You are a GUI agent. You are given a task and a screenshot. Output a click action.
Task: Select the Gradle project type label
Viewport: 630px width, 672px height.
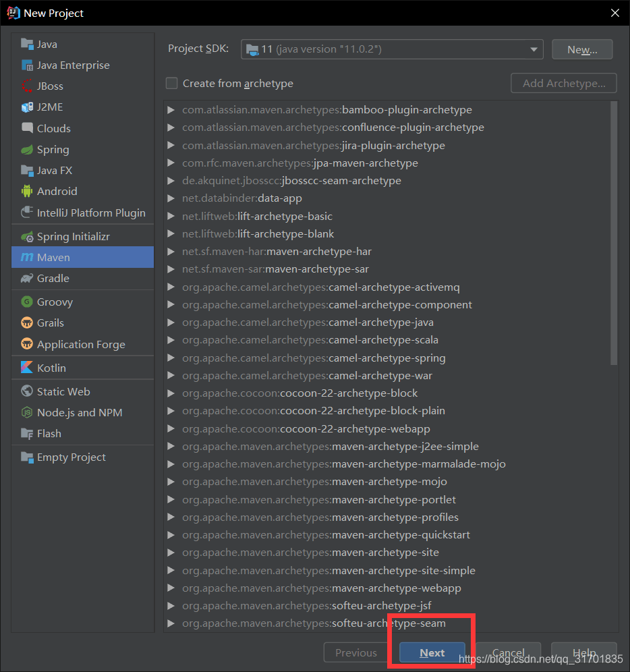(x=53, y=279)
